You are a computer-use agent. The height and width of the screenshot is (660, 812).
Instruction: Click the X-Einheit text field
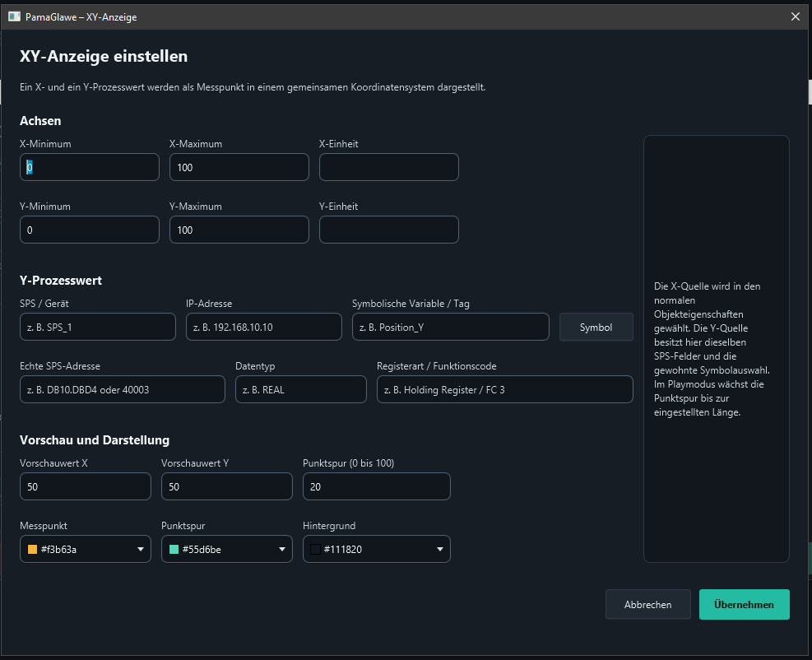pyautogui.click(x=389, y=167)
